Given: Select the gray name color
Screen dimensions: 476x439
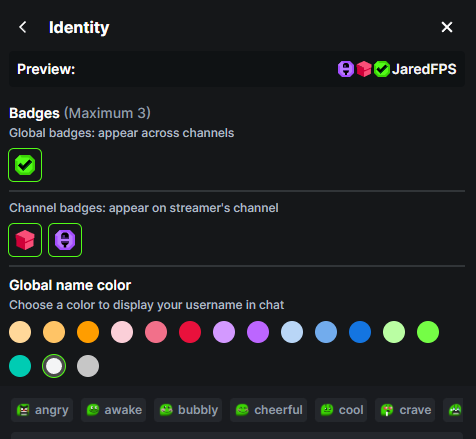Looking at the screenshot, I should (88, 366).
